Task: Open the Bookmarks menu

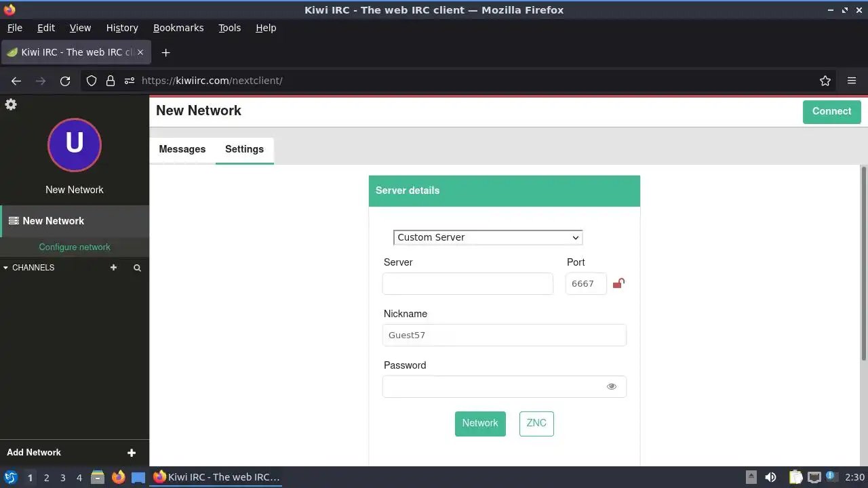Action: [178, 28]
